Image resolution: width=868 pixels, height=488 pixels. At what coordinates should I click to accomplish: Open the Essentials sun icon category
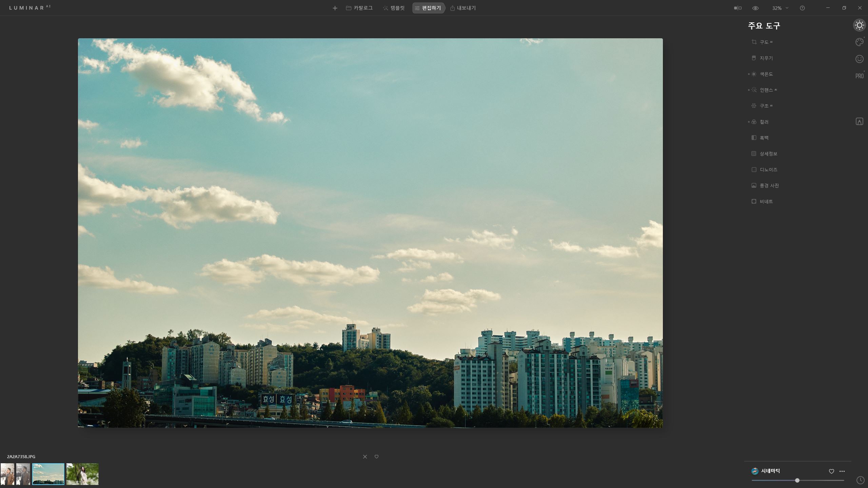(x=859, y=25)
